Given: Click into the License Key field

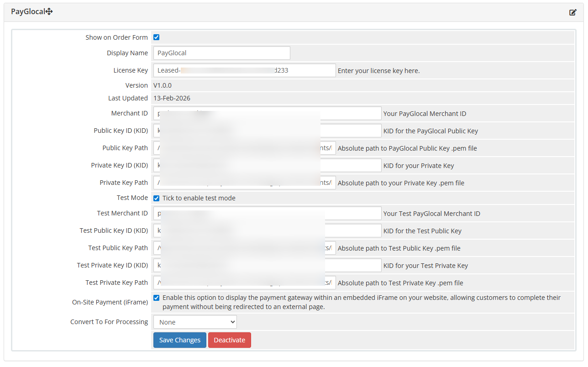Looking at the screenshot, I should [x=244, y=70].
